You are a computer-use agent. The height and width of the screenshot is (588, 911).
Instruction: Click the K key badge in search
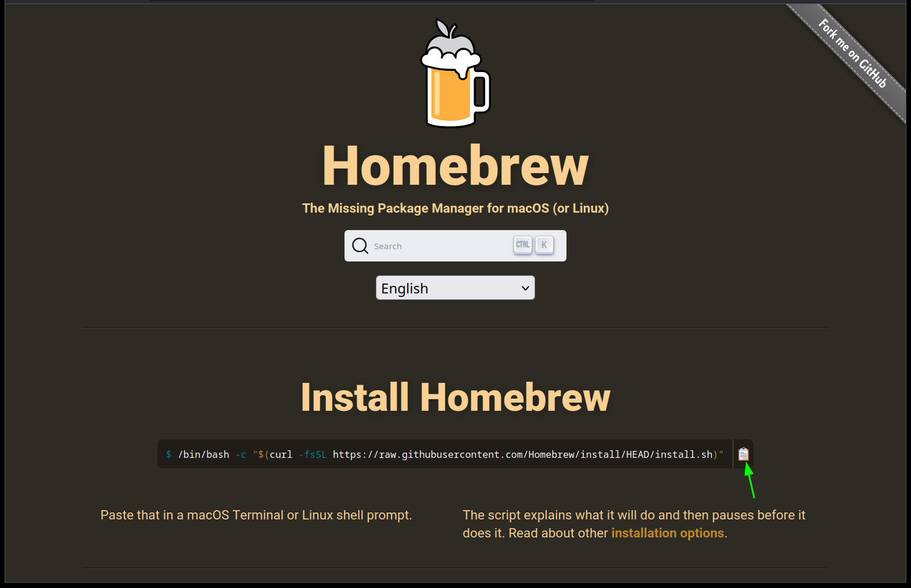click(544, 245)
